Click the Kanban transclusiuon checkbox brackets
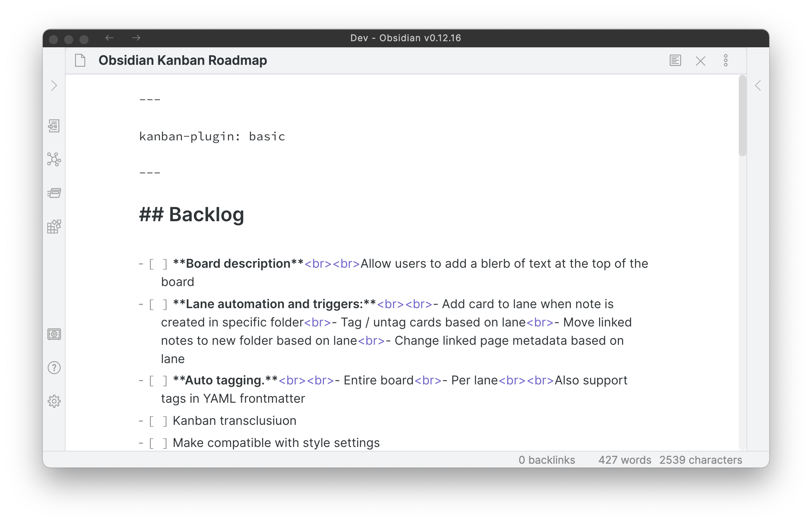The image size is (812, 524). click(158, 421)
